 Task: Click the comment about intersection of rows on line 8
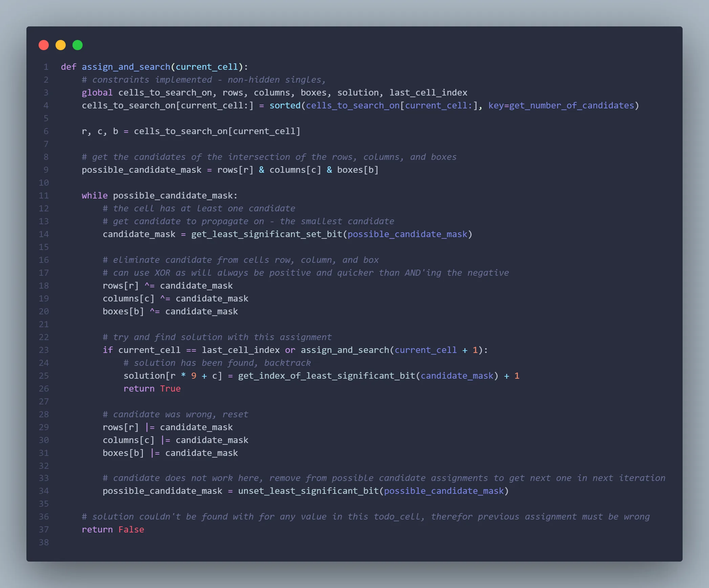pos(269,157)
